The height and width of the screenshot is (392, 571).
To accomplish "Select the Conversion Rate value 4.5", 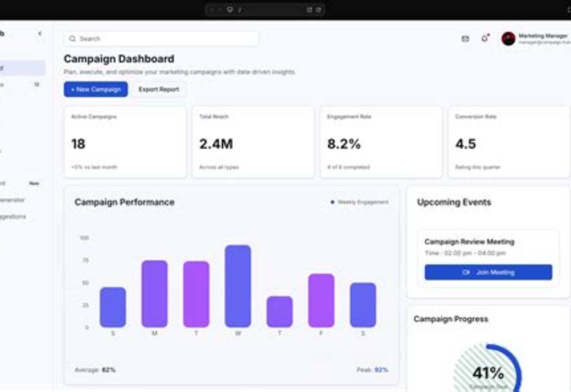I will pos(465,144).
